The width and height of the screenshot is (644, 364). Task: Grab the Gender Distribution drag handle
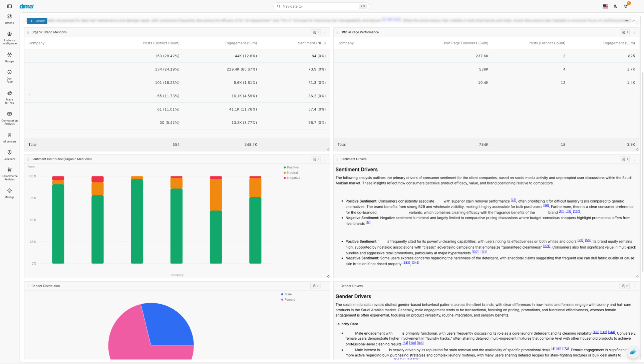28,286
